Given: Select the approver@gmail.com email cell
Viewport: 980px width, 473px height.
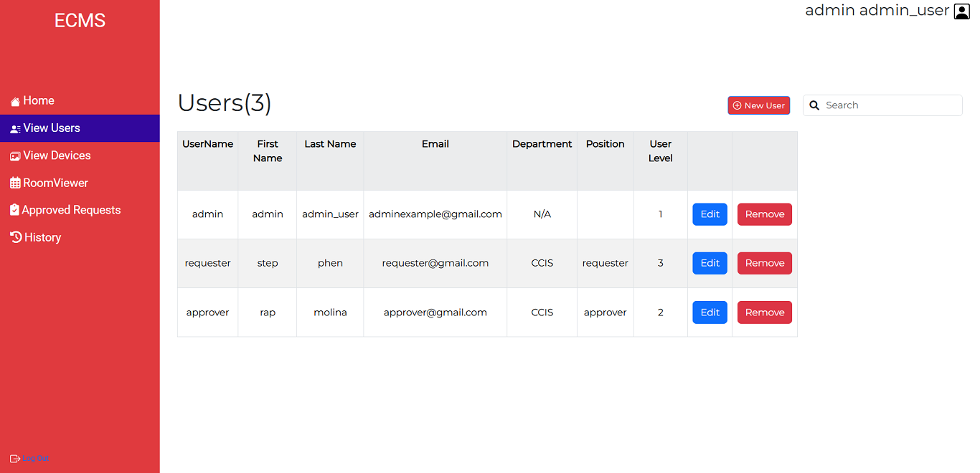Looking at the screenshot, I should [x=435, y=312].
